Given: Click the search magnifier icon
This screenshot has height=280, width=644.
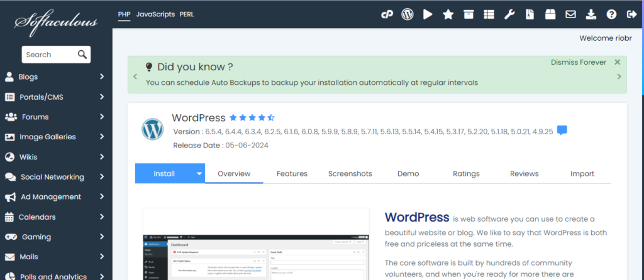Looking at the screenshot, I should pos(82,55).
